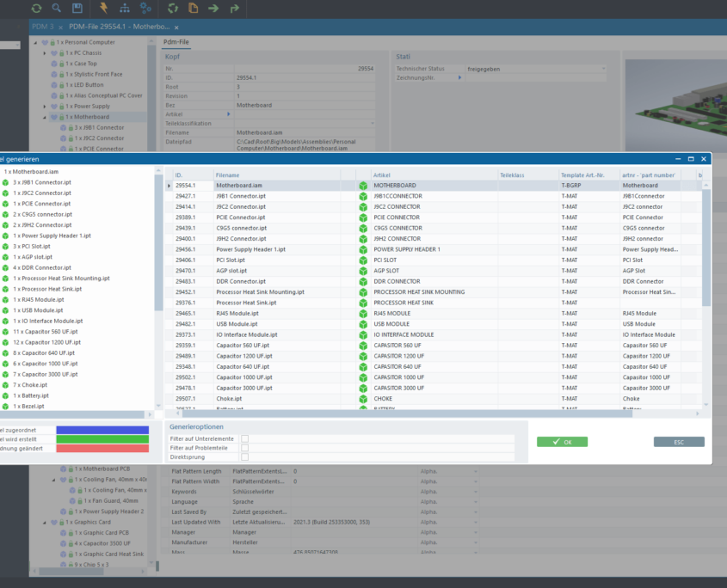
Task: Select the new document toolbar icon
Action: click(194, 8)
